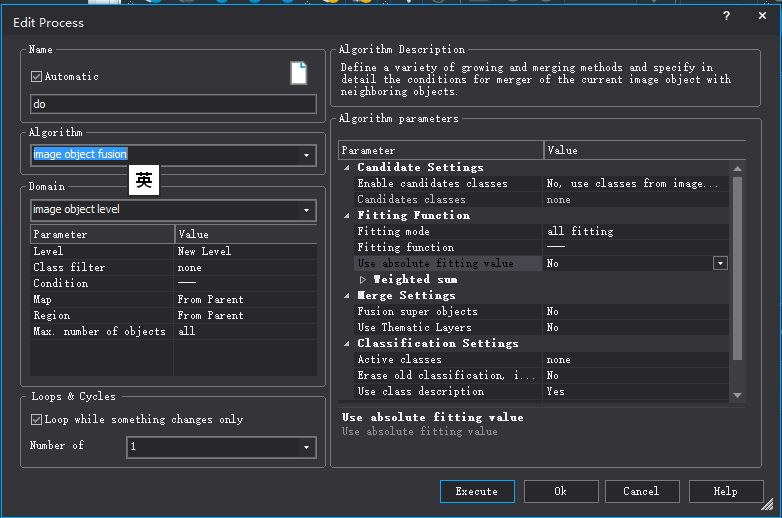Click the process name text field
782x518 pixels.
173,104
